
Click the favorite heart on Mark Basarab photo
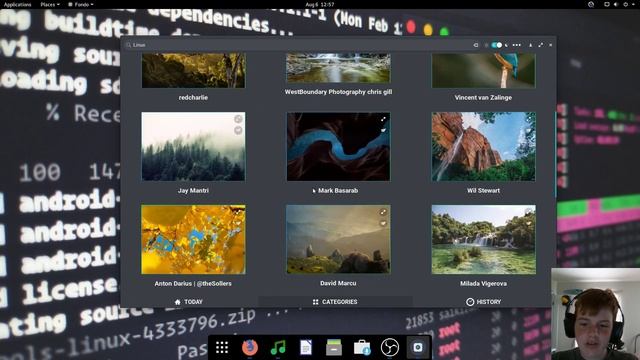pyautogui.click(x=383, y=130)
